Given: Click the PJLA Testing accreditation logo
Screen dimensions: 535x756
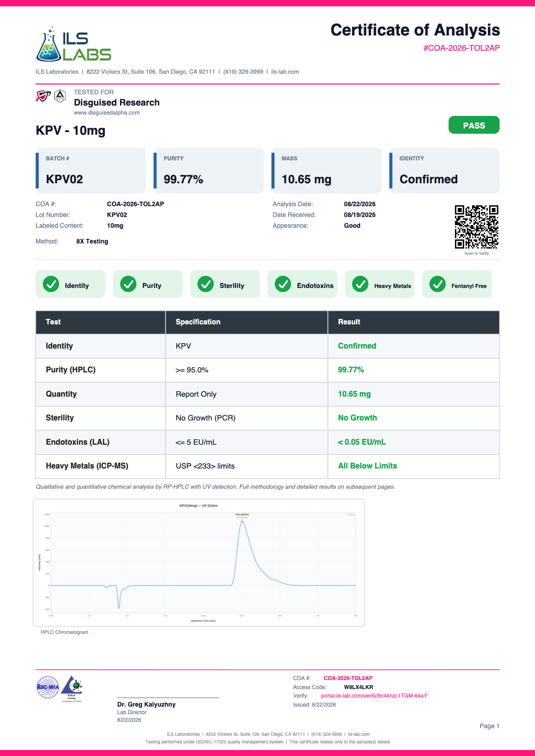Looking at the screenshot, I should [x=72, y=688].
